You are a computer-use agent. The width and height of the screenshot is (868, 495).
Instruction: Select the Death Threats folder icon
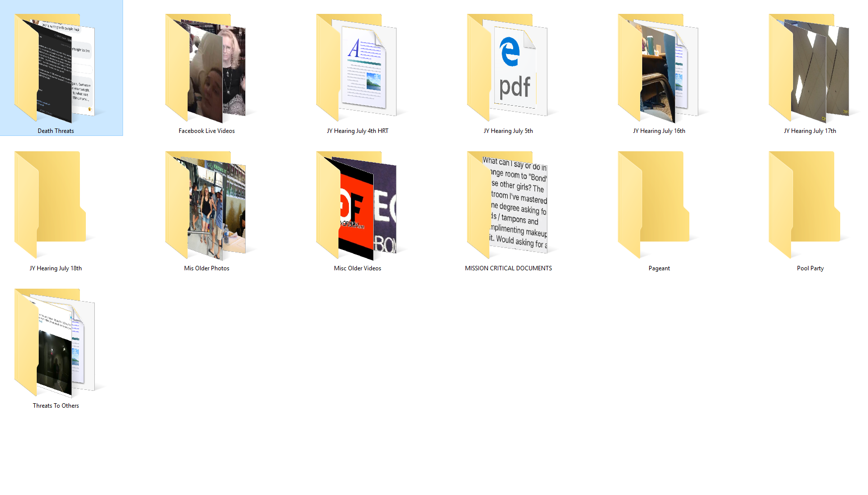coord(55,68)
